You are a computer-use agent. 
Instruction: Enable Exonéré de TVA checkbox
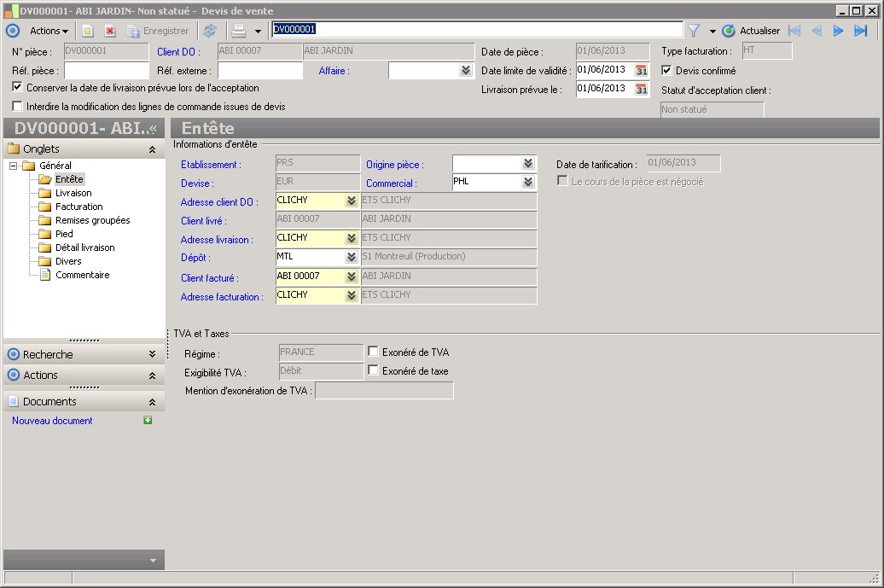coord(373,352)
